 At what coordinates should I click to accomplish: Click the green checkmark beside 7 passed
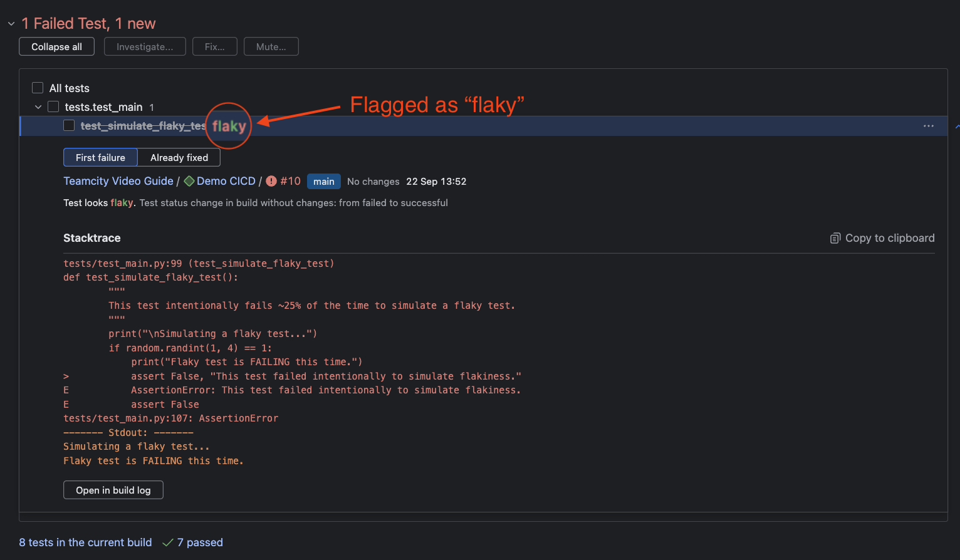[167, 542]
